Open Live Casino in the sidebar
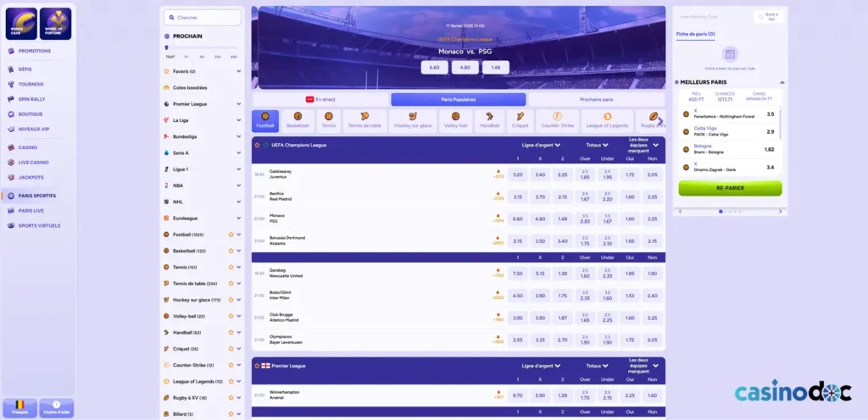The height and width of the screenshot is (420, 868). point(33,163)
